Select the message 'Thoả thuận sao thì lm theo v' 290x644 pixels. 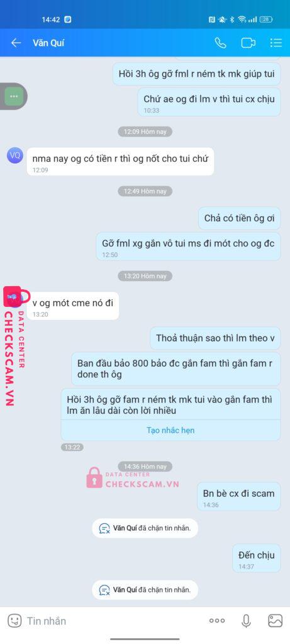point(215,338)
